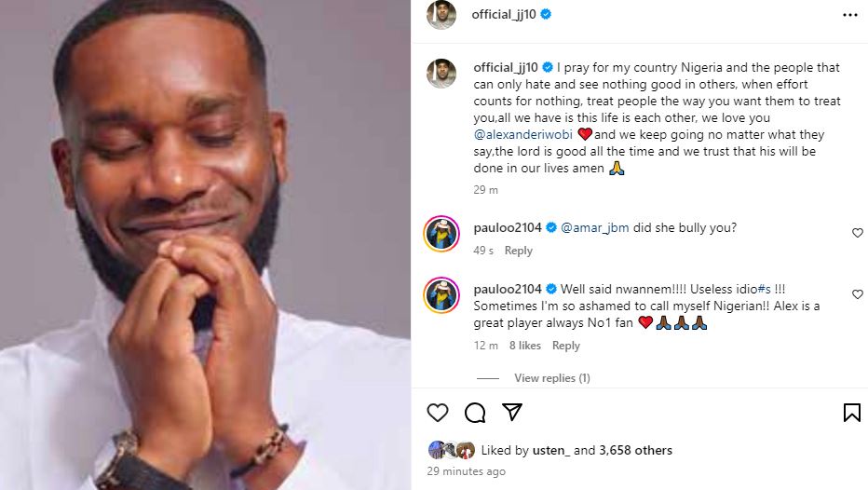
Task: Reply to the 49 s comment
Action: coord(518,251)
